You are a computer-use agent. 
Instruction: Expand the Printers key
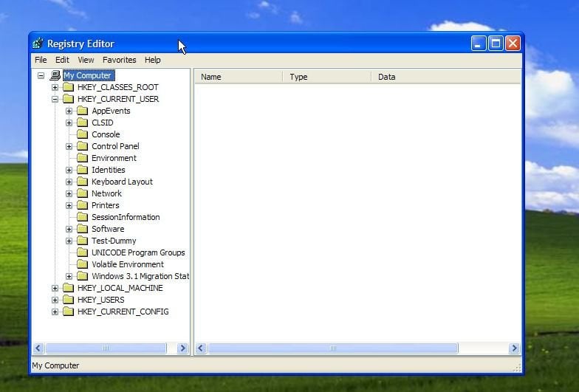(x=69, y=205)
